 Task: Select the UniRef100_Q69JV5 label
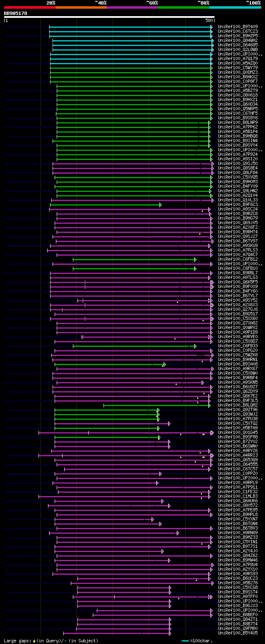pyautogui.click(x=238, y=223)
